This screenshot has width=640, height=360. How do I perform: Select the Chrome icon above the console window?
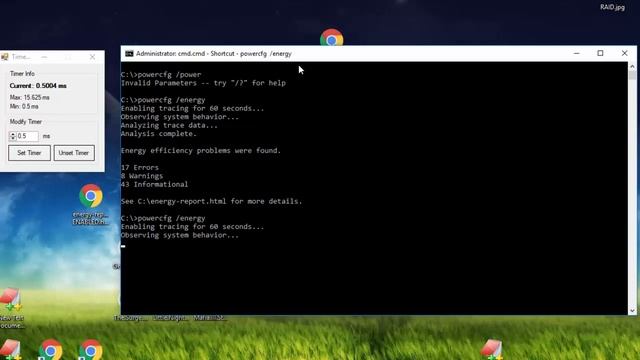[331, 38]
